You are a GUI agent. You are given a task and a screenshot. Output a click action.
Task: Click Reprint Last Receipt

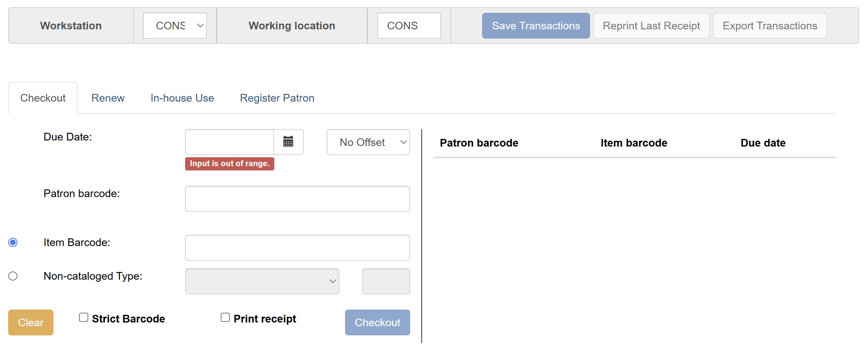click(x=651, y=25)
